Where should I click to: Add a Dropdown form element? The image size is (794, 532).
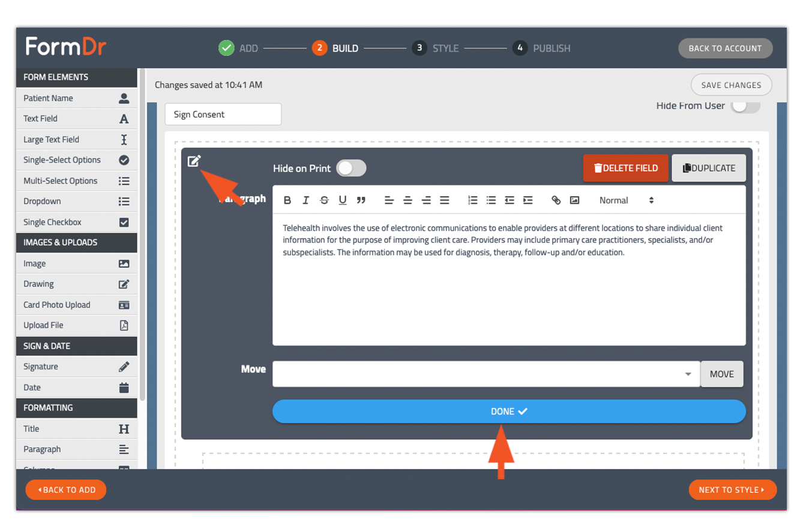click(x=77, y=202)
